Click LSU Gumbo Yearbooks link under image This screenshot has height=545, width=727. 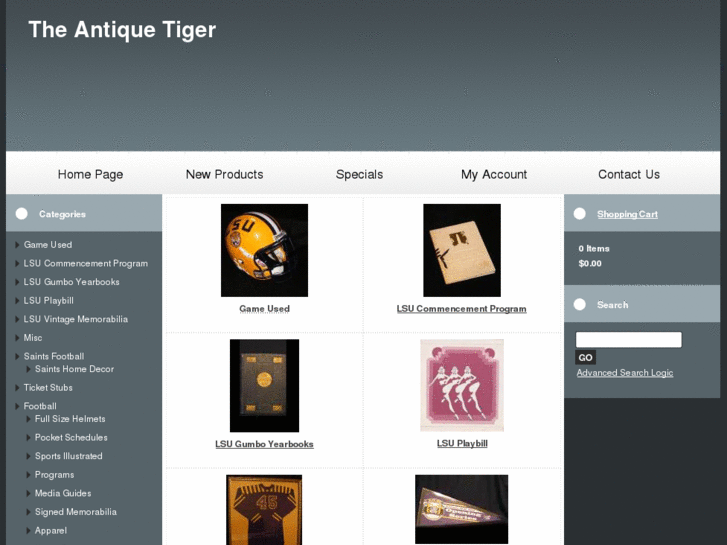click(264, 444)
